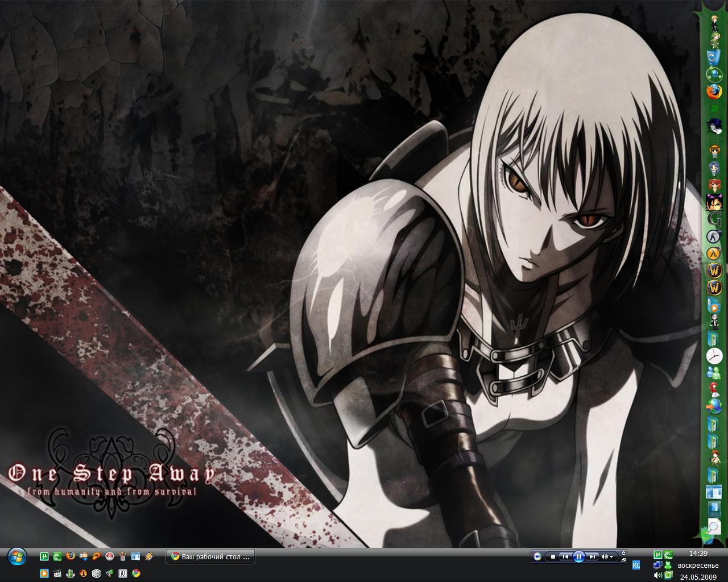
Task: Click the Windows Media Player logo in toolbar
Action: (537, 556)
